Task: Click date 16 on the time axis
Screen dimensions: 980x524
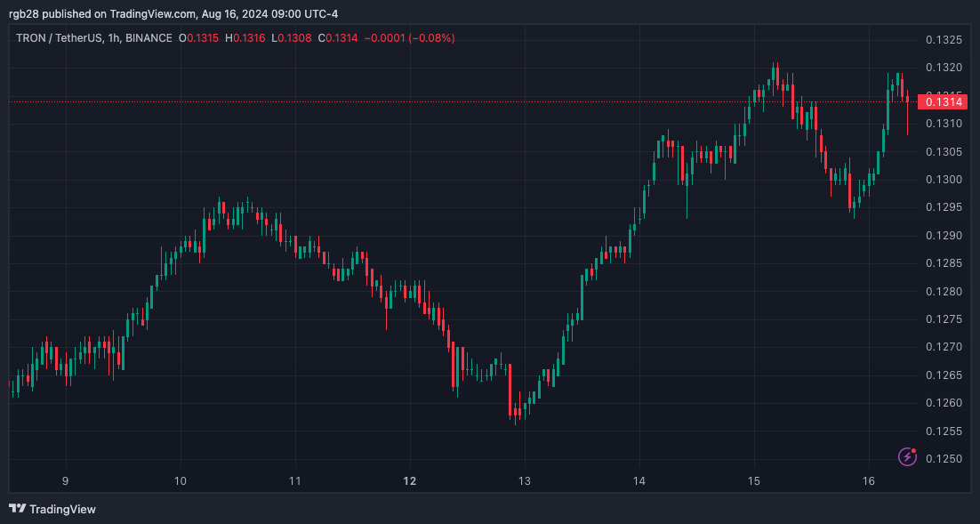Action: pyautogui.click(x=868, y=481)
